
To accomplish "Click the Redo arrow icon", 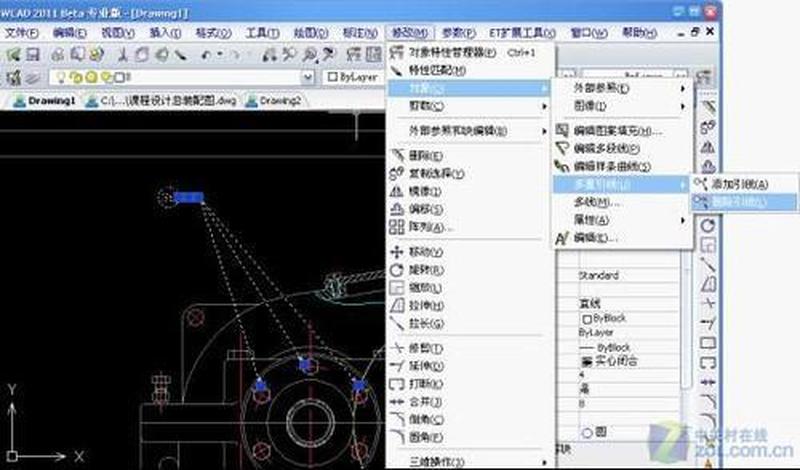I will point(236,54).
